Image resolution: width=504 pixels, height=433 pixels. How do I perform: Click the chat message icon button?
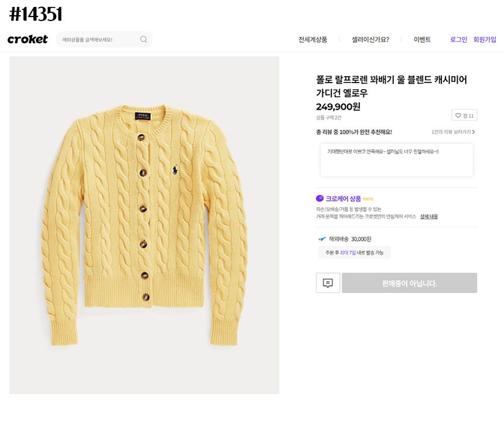pyautogui.click(x=328, y=283)
